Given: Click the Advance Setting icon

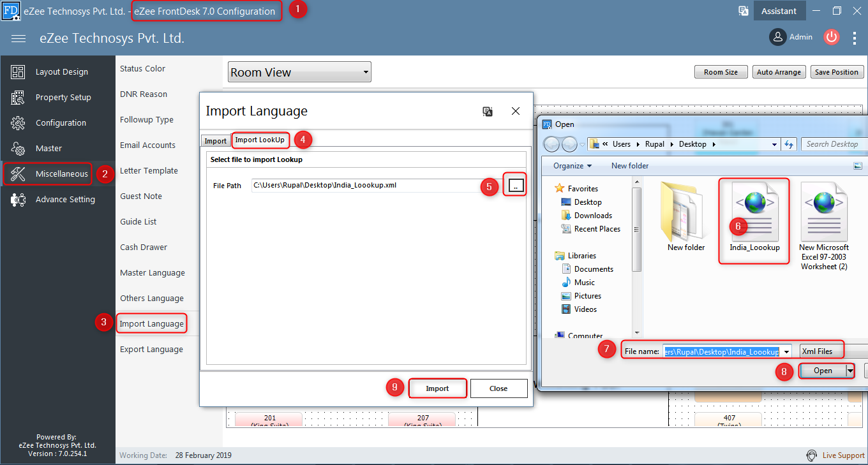Looking at the screenshot, I should pos(18,200).
